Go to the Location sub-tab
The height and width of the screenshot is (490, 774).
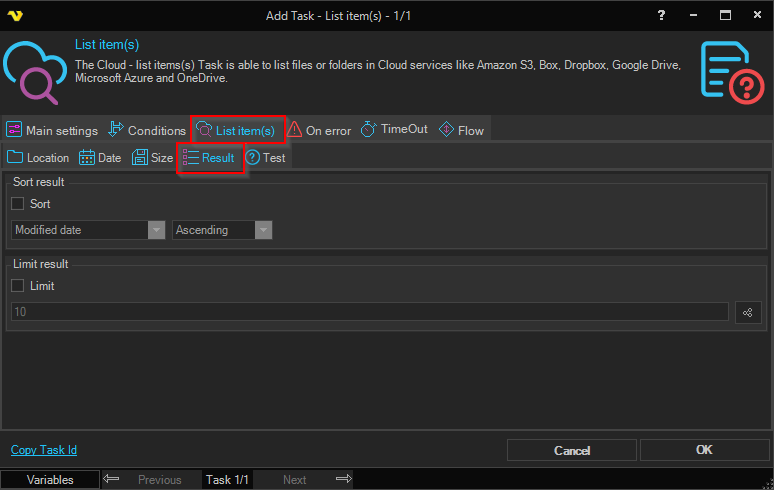pyautogui.click(x=38, y=158)
